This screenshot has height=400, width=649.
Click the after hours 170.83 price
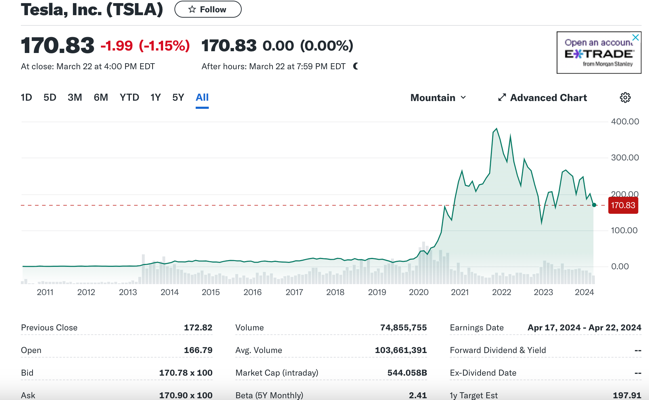(x=229, y=46)
